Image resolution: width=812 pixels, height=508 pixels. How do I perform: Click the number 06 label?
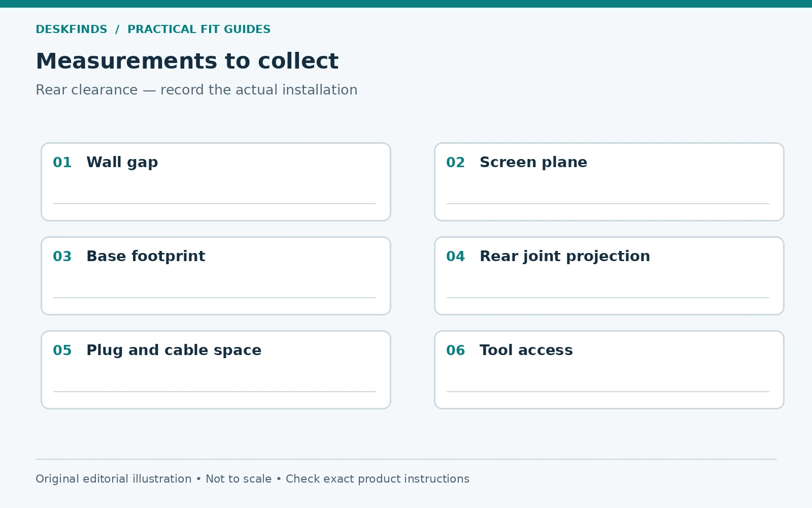coord(456,351)
